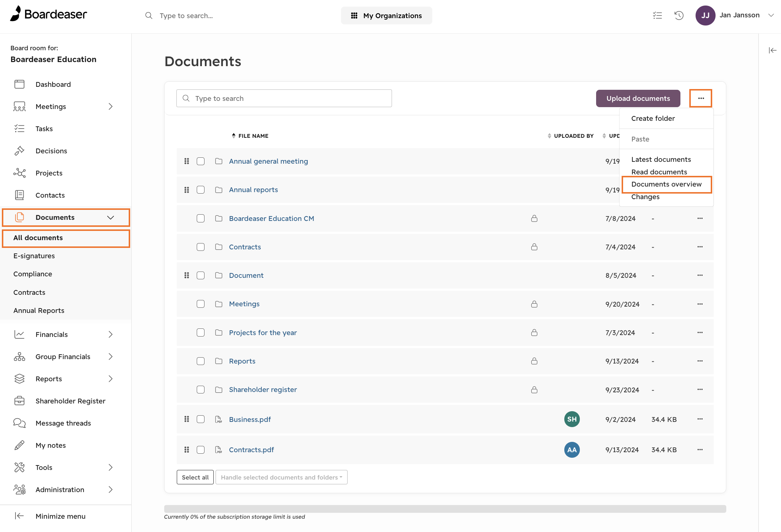Check the Annual reports folder checkbox

200,190
